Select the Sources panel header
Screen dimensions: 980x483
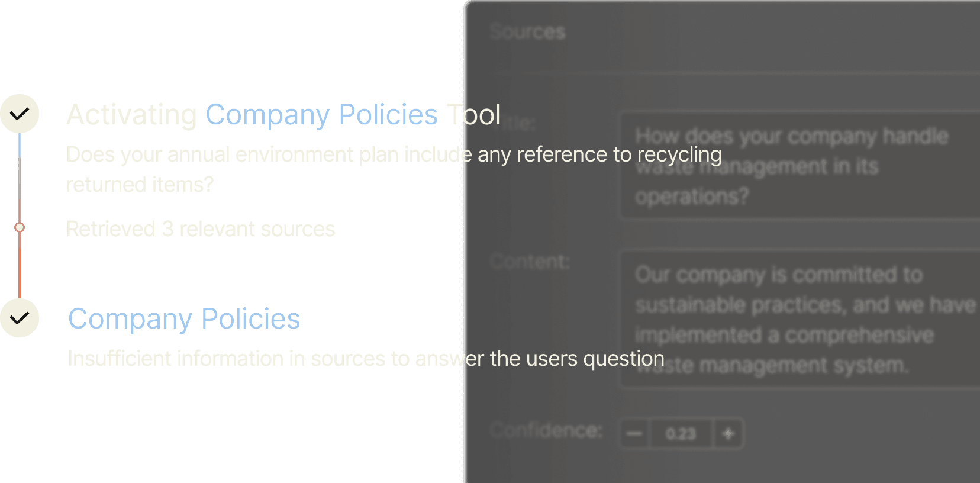[x=528, y=32]
